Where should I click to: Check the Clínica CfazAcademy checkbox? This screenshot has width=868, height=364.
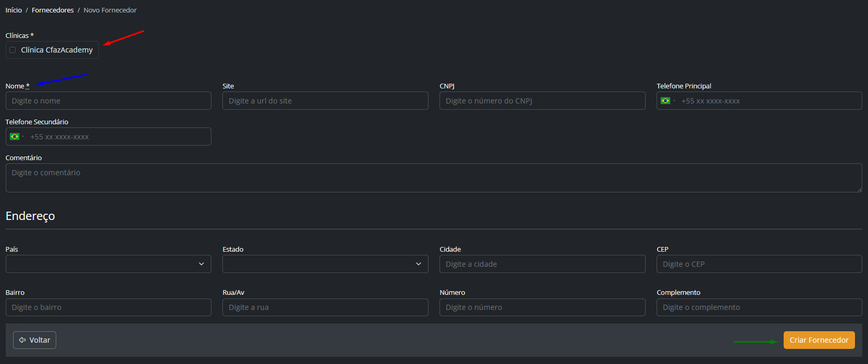click(x=12, y=50)
